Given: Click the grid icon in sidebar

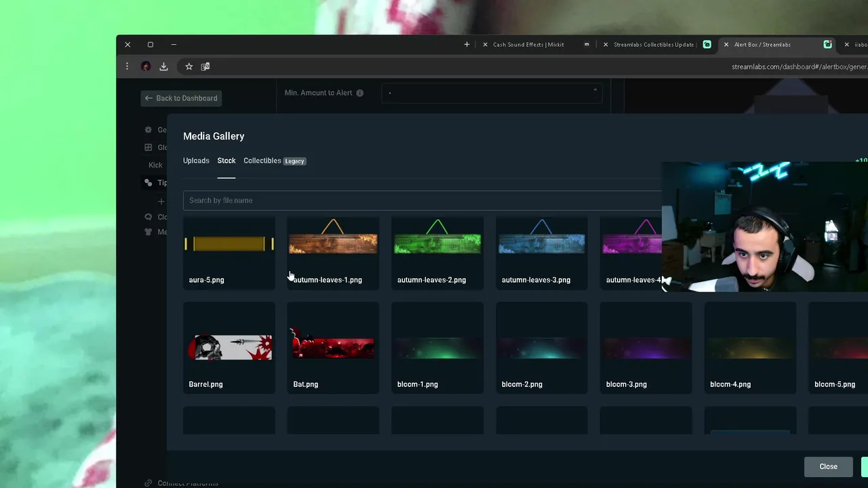Looking at the screenshot, I should point(149,147).
